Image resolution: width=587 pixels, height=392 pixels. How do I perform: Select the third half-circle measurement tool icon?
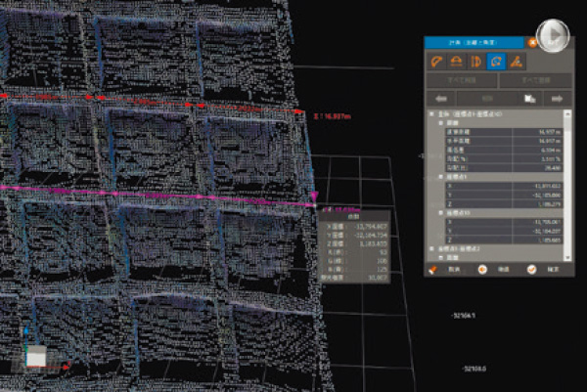475,61
